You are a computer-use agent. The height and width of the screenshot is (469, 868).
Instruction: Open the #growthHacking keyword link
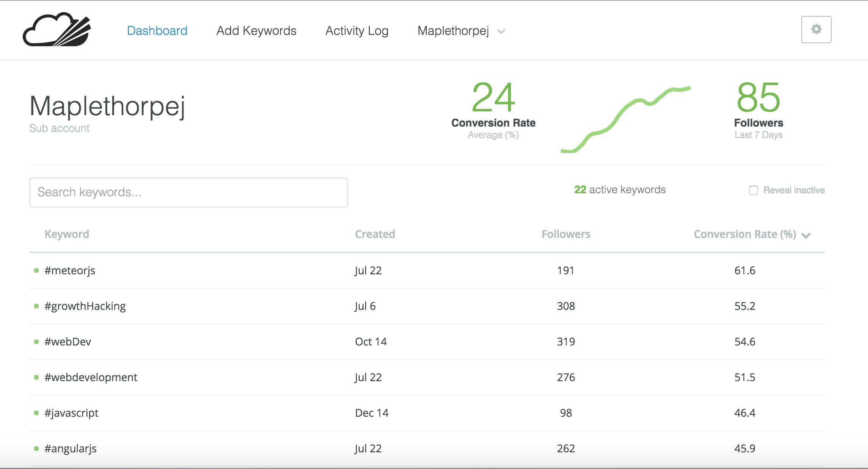(x=85, y=306)
